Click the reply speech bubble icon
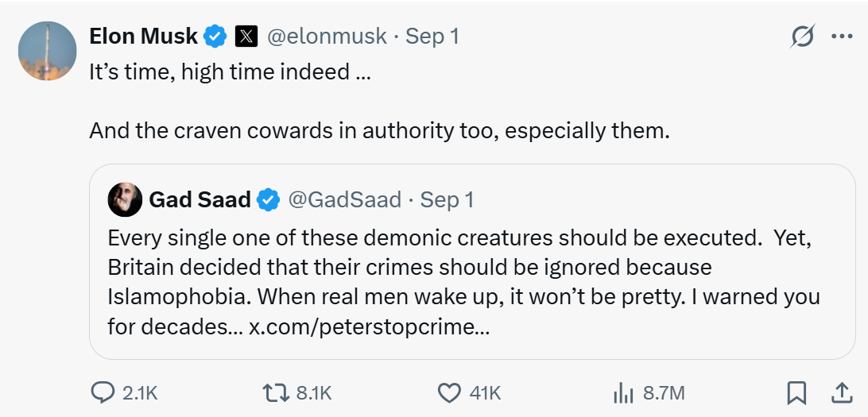 (x=103, y=392)
